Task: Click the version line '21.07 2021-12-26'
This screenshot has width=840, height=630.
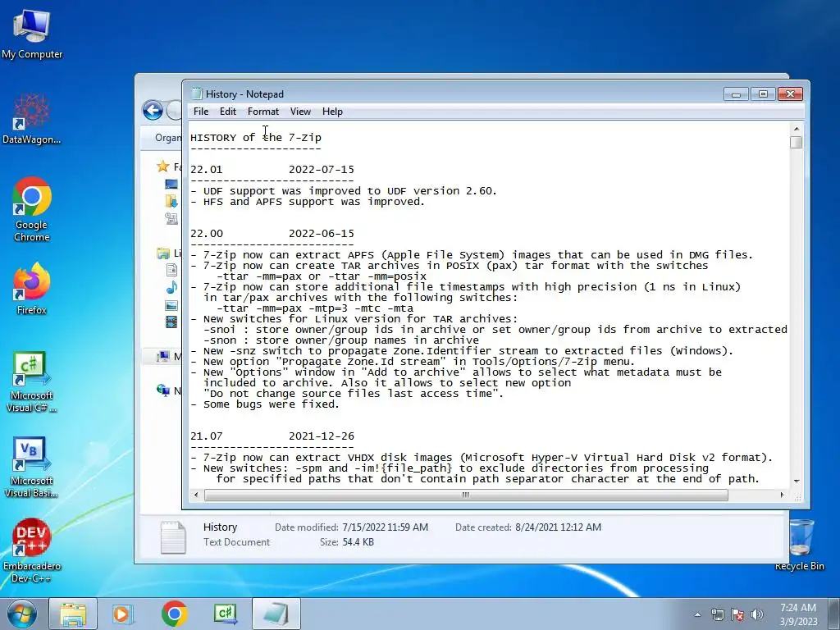Action: (272, 436)
